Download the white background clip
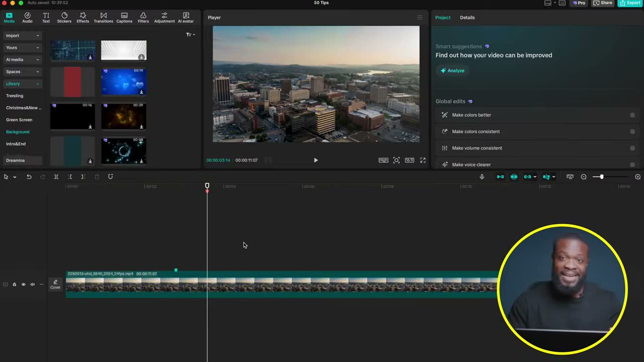The width and height of the screenshot is (644, 362). [x=141, y=57]
